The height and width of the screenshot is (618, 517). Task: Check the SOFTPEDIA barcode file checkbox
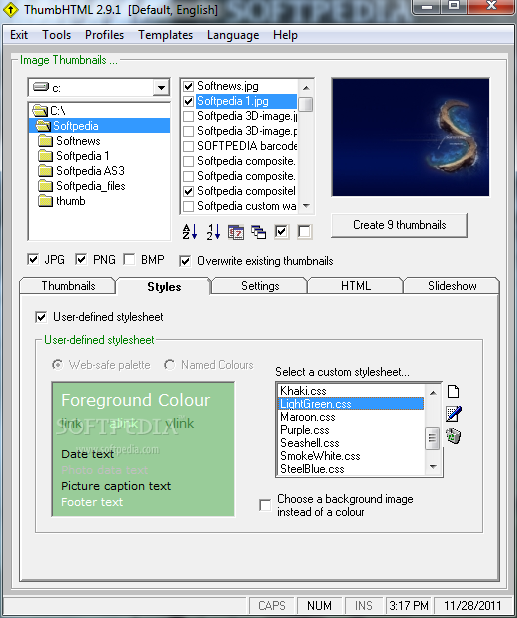coord(188,146)
